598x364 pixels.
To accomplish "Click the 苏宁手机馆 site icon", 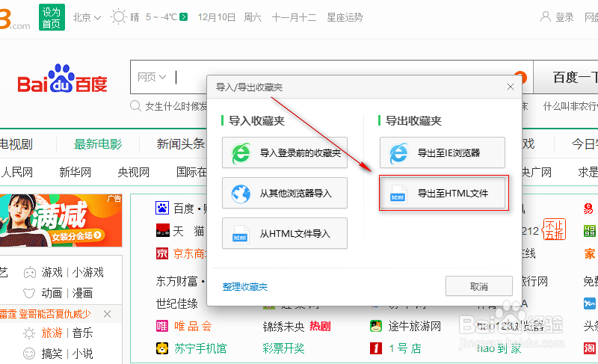I will coord(162,348).
